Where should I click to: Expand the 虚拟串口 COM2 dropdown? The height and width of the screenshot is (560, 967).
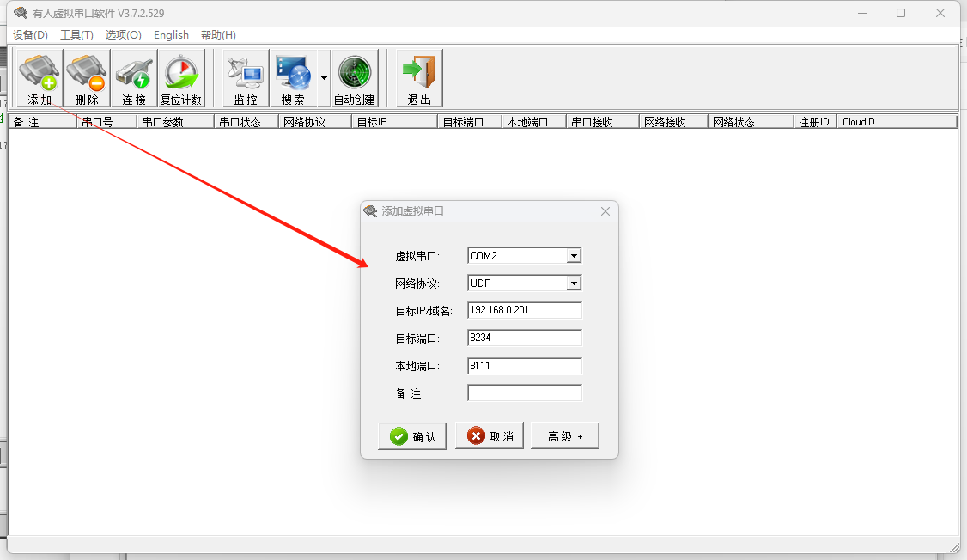(575, 255)
